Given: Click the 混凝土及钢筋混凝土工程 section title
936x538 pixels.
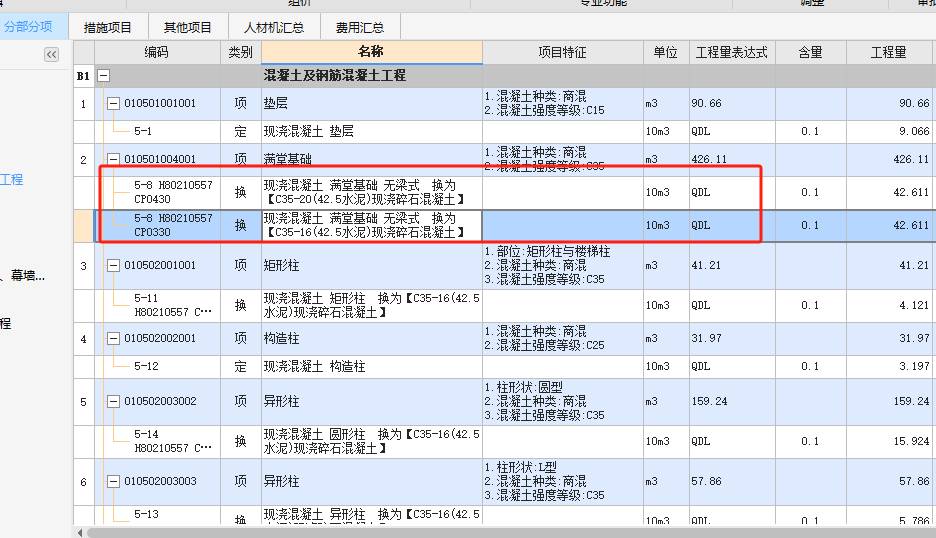Looking at the screenshot, I should tap(335, 76).
